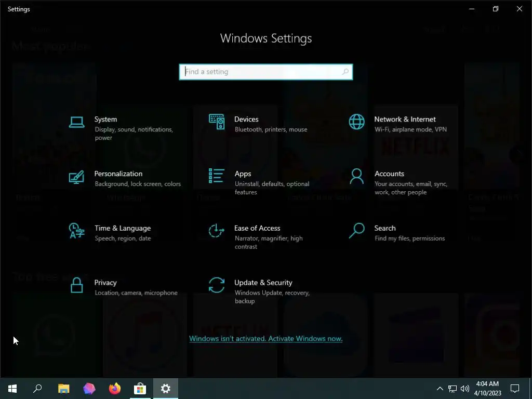
Task: Click 'Background, lock screen, colors' description
Action: click(138, 184)
